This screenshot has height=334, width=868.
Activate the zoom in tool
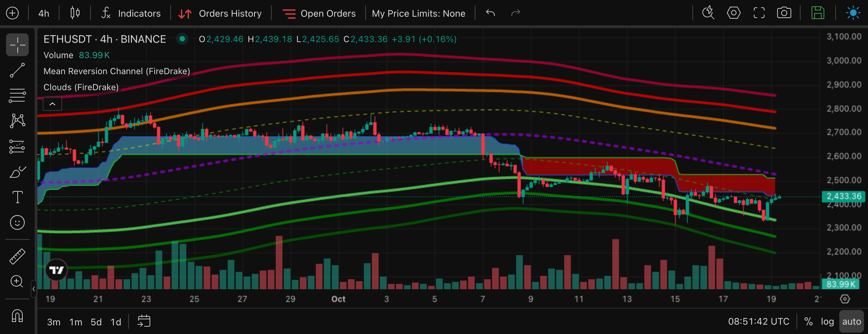click(17, 282)
